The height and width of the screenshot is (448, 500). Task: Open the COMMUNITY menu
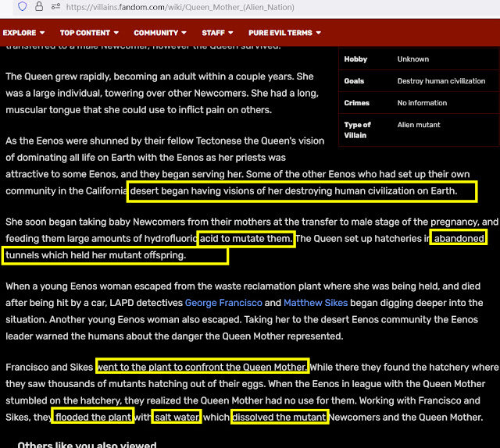click(159, 33)
